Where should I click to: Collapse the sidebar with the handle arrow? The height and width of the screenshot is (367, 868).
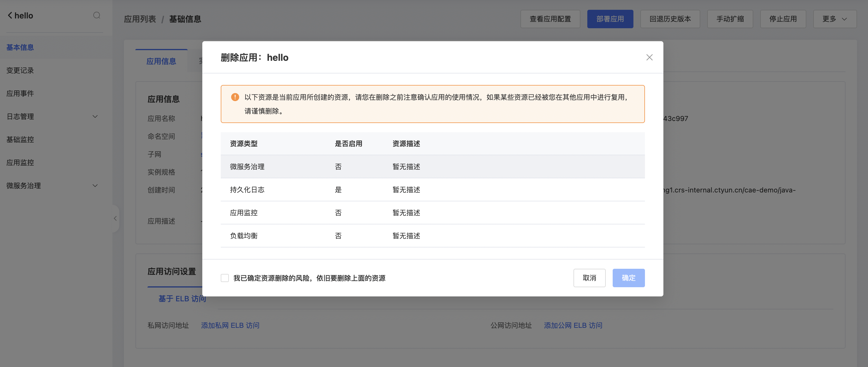pyautogui.click(x=115, y=219)
